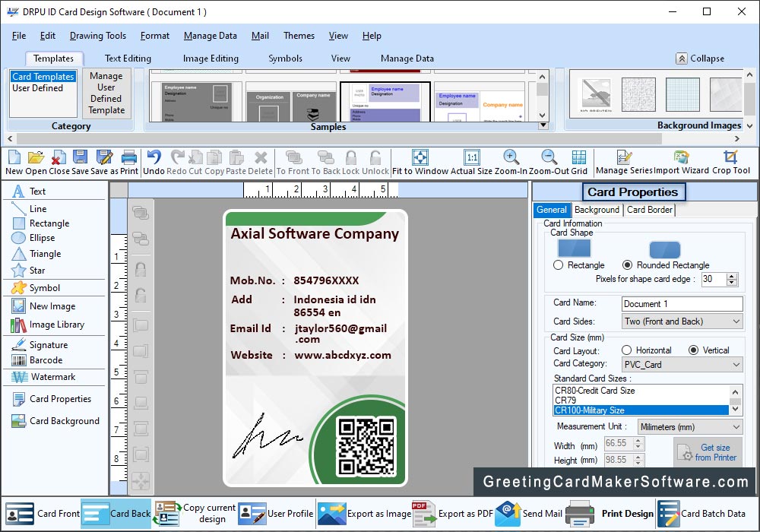The height and width of the screenshot is (532, 760).
Task: Zoom-Out of the card canvas
Action: click(549, 163)
